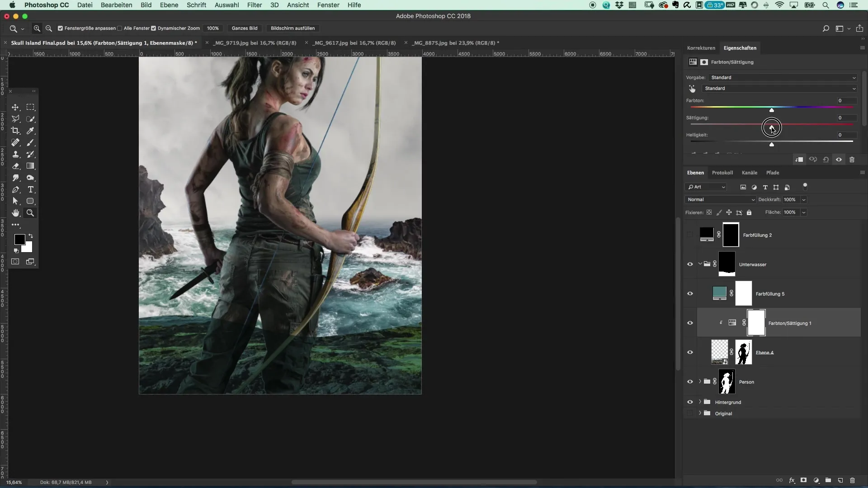Image resolution: width=868 pixels, height=488 pixels.
Task: Hide the Farbton/Sättigung 1 layer
Action: coord(690,323)
